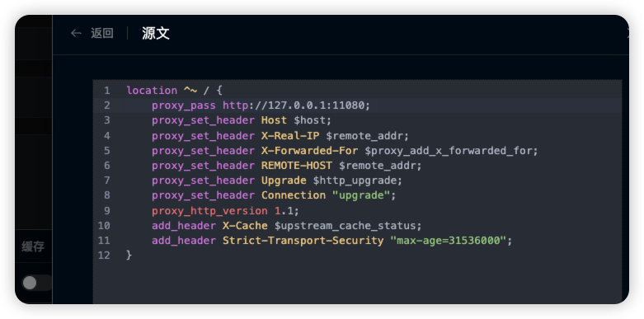Place cursor on proxy_pass http://127.0.0.1:11080 line
This screenshot has height=319, width=644.
click(x=261, y=106)
